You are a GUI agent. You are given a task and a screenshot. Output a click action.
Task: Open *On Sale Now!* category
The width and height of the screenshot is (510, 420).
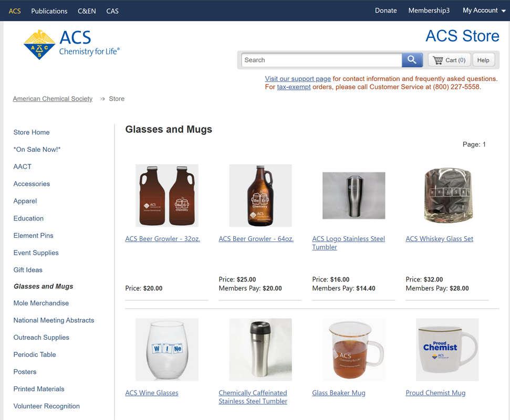click(37, 150)
